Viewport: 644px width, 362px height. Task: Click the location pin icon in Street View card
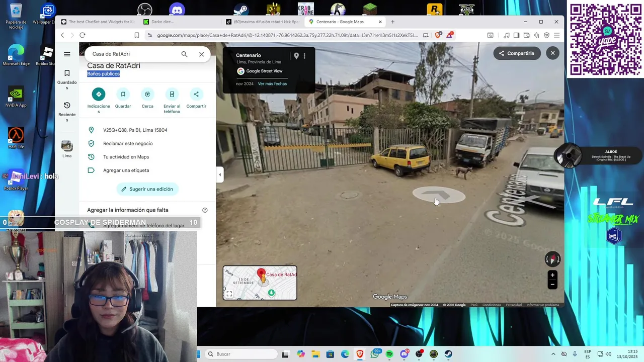point(296,56)
